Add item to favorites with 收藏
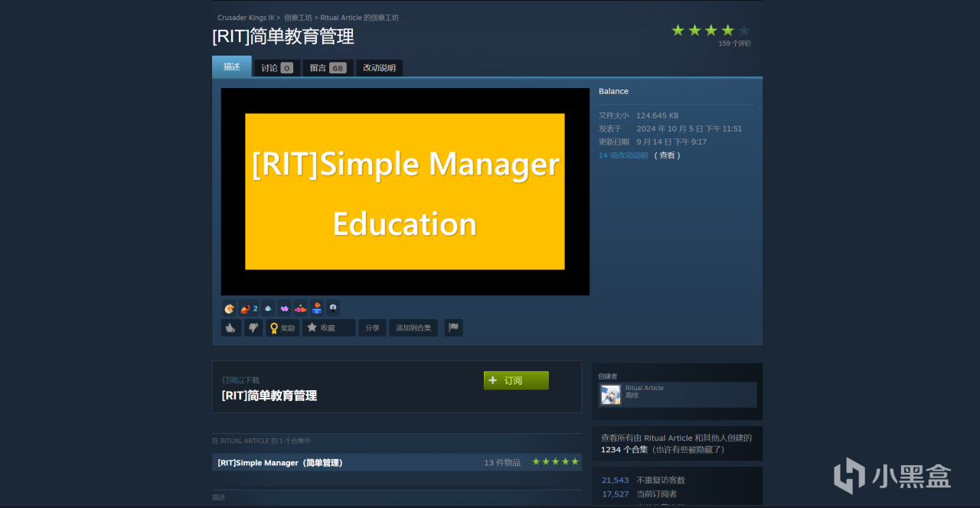The image size is (980, 508). click(x=328, y=328)
